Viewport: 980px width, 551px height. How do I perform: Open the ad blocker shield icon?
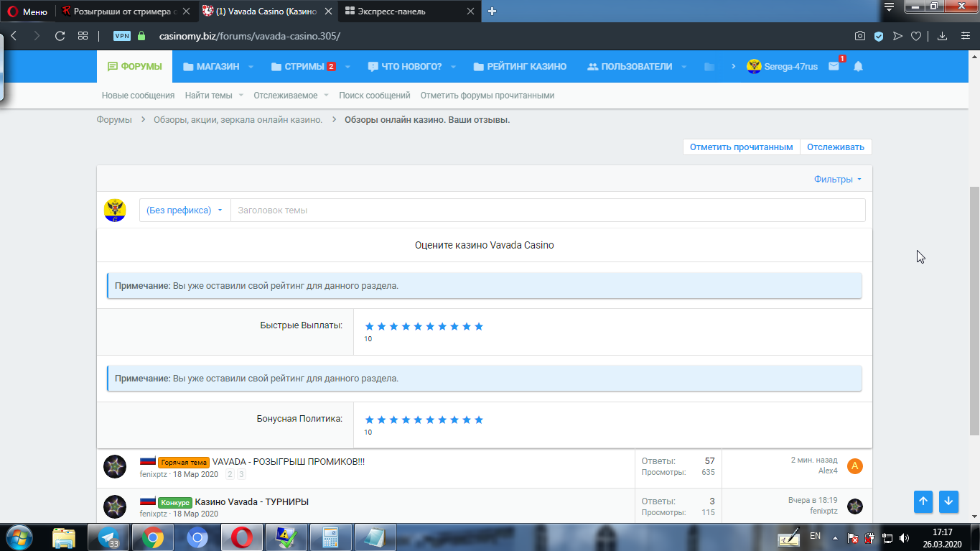point(879,36)
